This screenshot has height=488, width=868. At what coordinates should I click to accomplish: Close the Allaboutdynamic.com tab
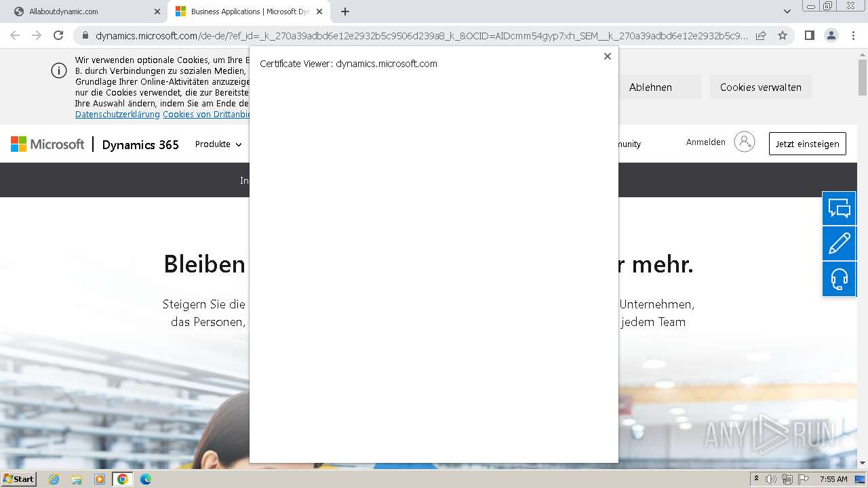pyautogui.click(x=157, y=12)
